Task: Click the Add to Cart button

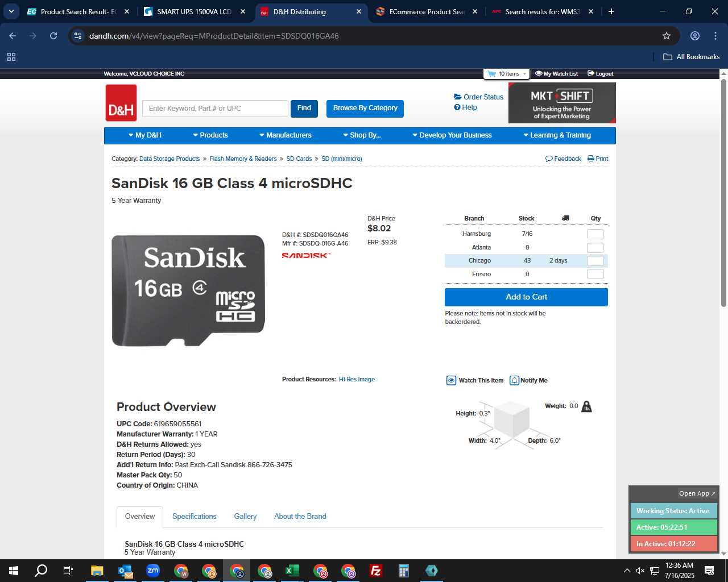Action: (x=526, y=297)
